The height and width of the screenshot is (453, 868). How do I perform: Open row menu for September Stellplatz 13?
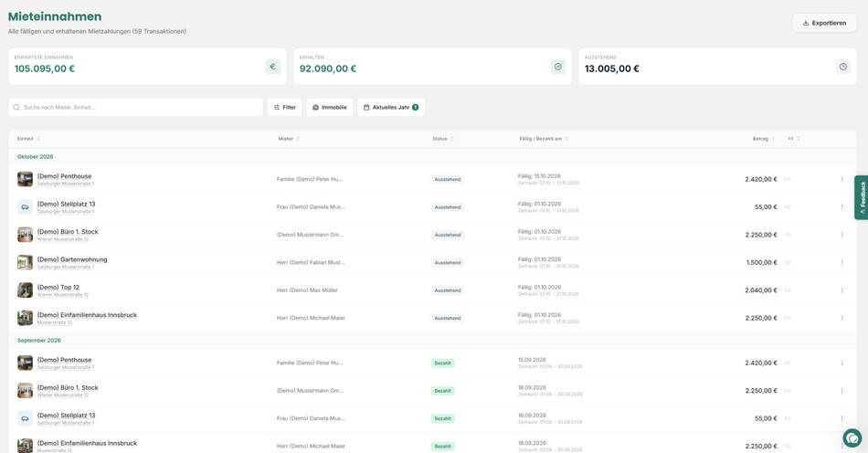(x=842, y=418)
